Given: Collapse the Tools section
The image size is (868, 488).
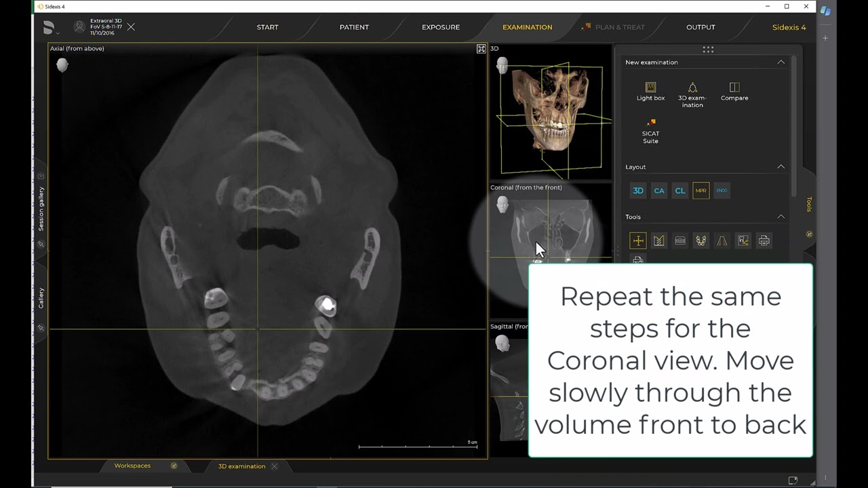Looking at the screenshot, I should [781, 217].
